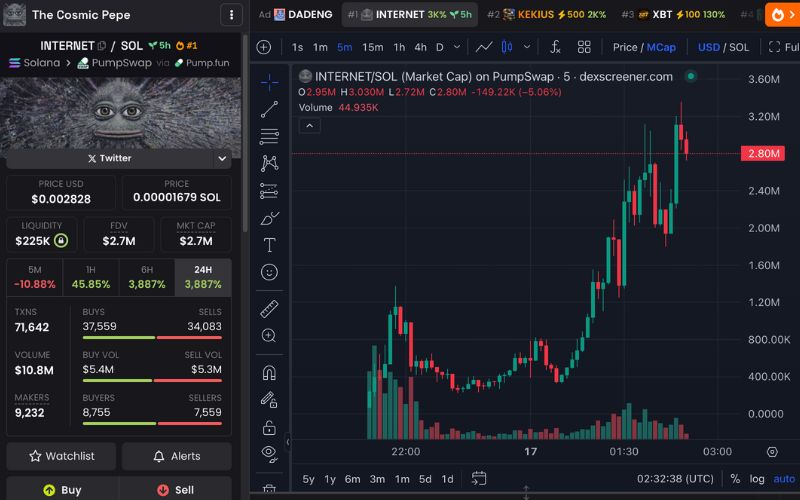Switch to the line chart style icon
800x500 pixels.
pos(484,47)
